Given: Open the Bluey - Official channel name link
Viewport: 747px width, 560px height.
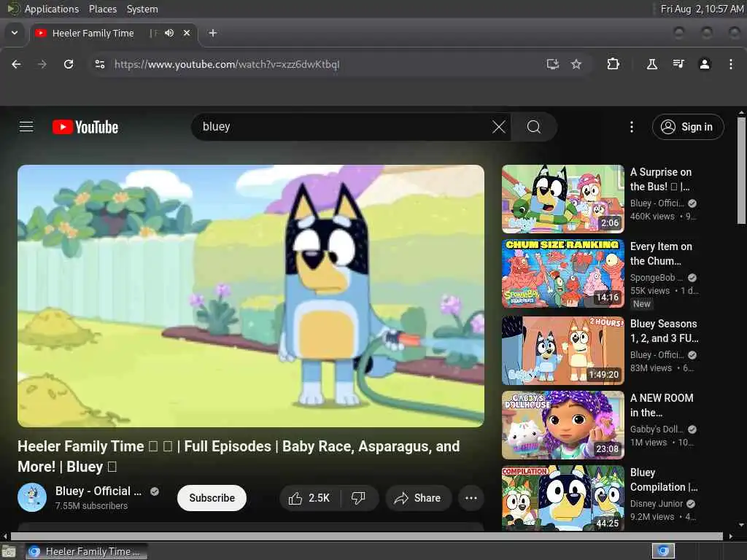Looking at the screenshot, I should [x=98, y=491].
